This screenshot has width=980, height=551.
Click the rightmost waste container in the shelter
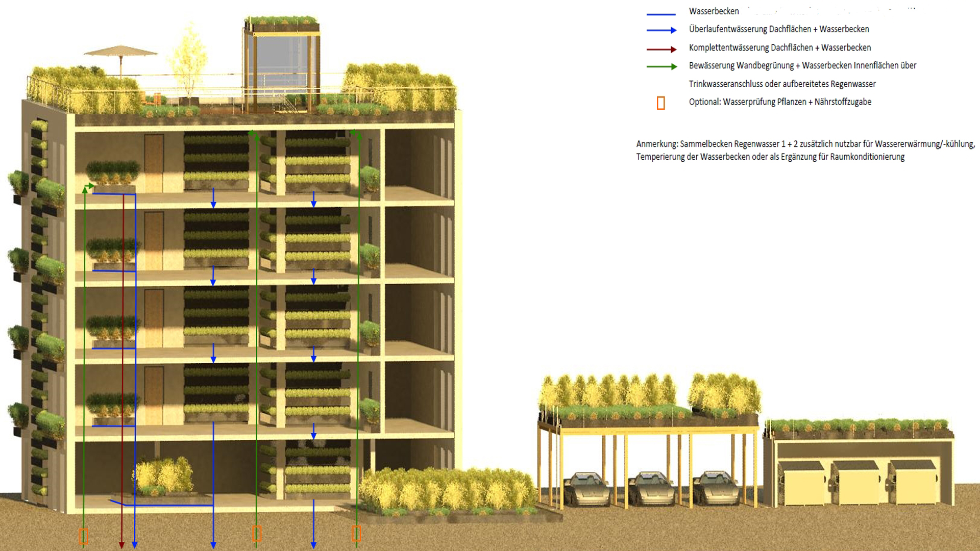913,482
